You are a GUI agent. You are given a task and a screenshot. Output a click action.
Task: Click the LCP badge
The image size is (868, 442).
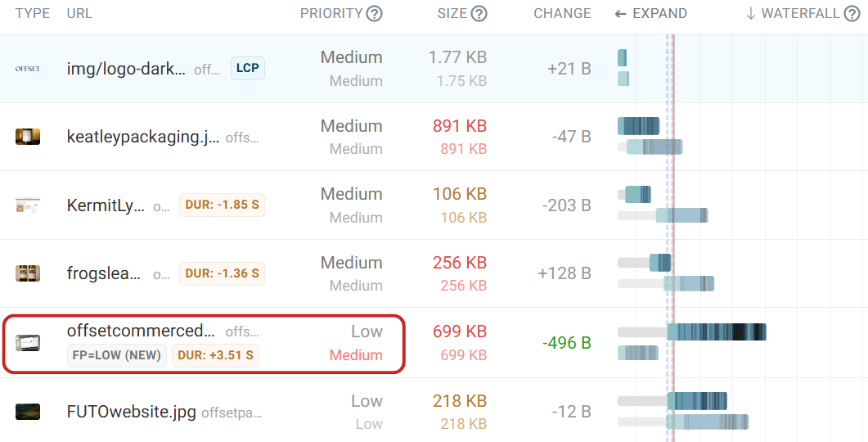coord(247,68)
